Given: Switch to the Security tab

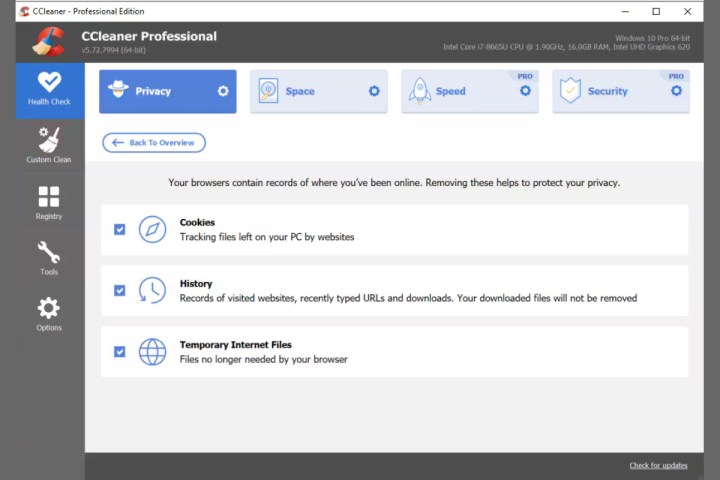Looking at the screenshot, I should point(607,91).
